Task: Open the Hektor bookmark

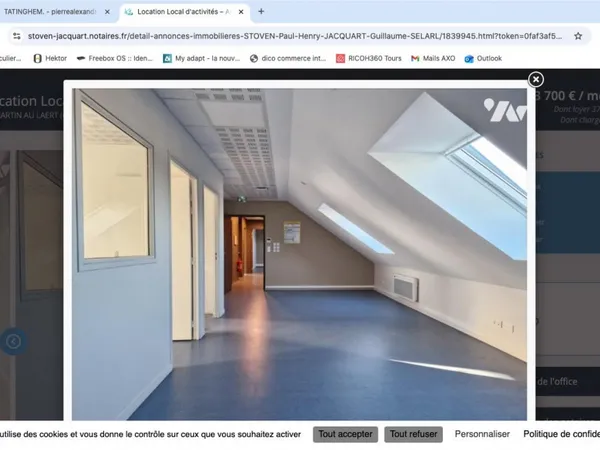Action: tap(50, 59)
